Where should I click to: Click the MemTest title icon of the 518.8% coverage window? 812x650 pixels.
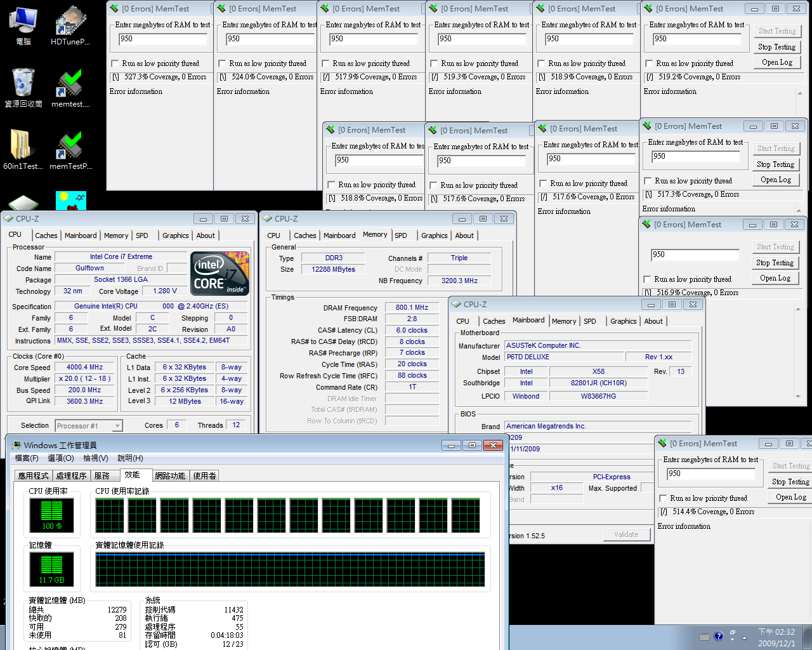(331, 129)
